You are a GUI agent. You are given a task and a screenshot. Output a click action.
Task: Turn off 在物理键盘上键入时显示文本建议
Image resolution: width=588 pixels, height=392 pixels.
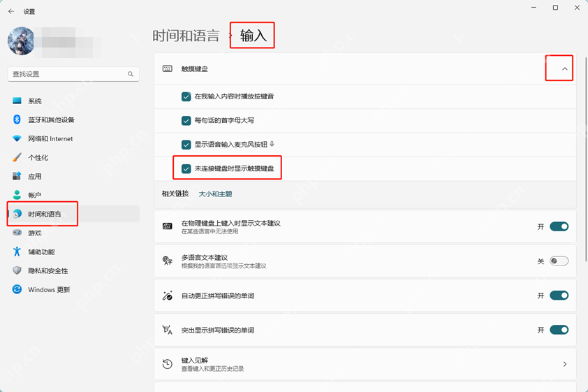[559, 226]
